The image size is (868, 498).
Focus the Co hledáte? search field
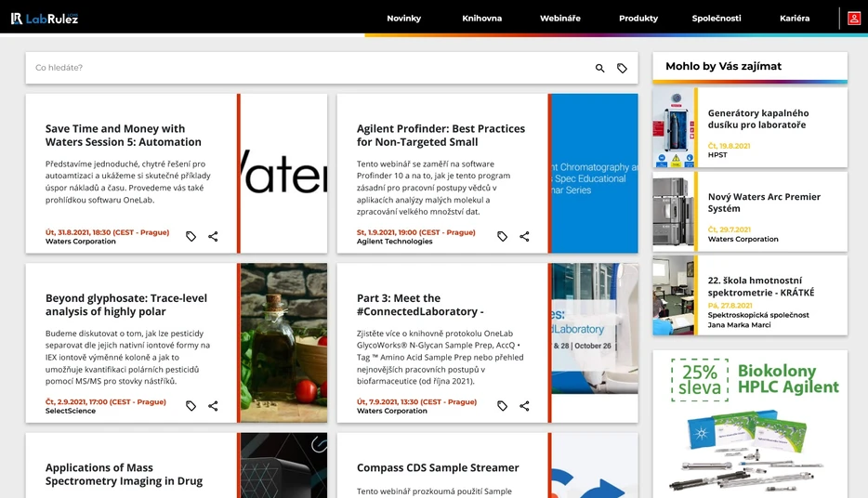click(310, 68)
